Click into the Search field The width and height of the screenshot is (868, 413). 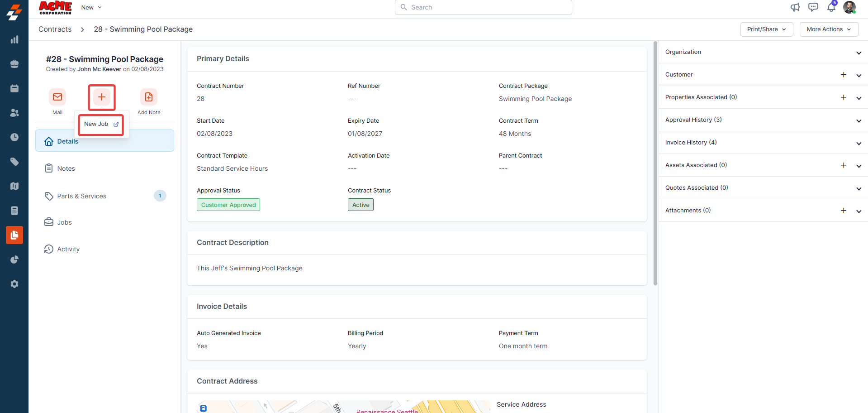coord(483,7)
